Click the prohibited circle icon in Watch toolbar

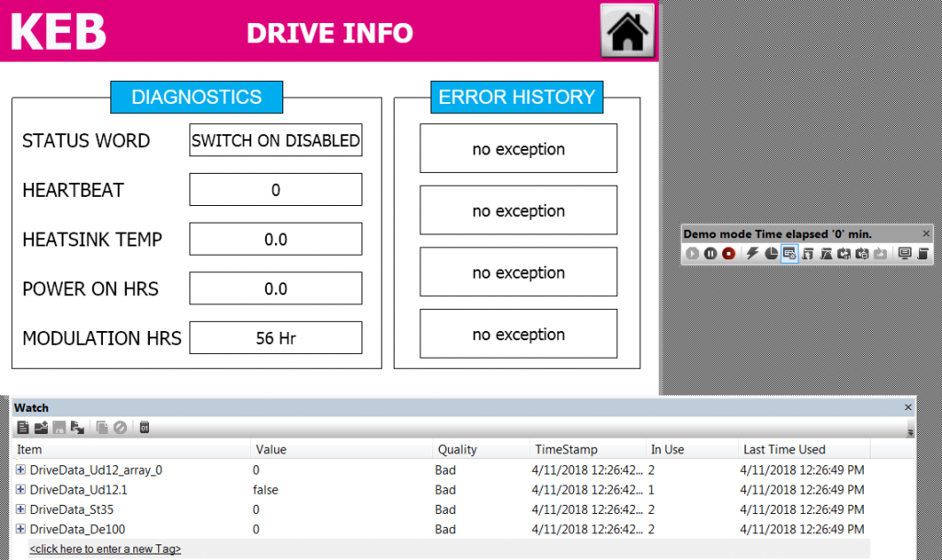(x=121, y=428)
